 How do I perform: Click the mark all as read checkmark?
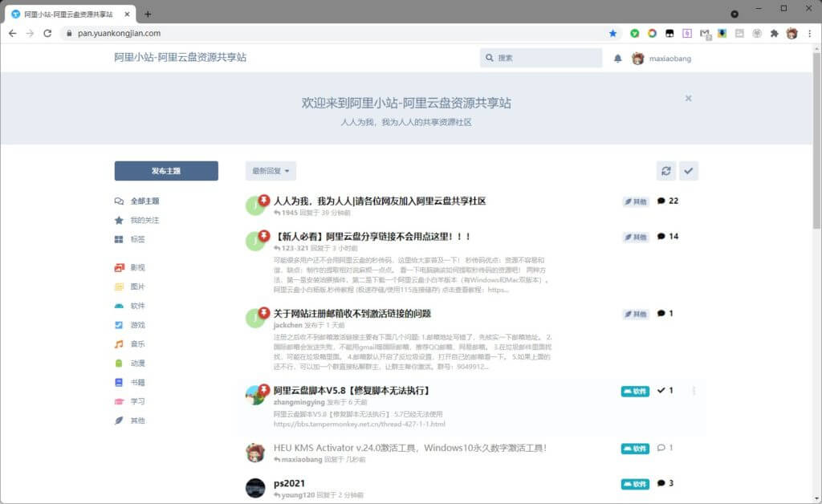689,171
